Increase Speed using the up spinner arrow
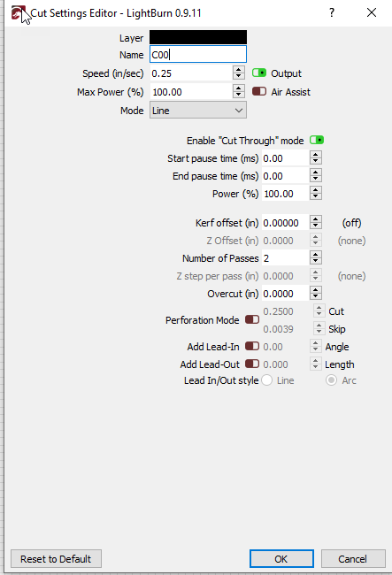The width and height of the screenshot is (392, 575). click(239, 70)
